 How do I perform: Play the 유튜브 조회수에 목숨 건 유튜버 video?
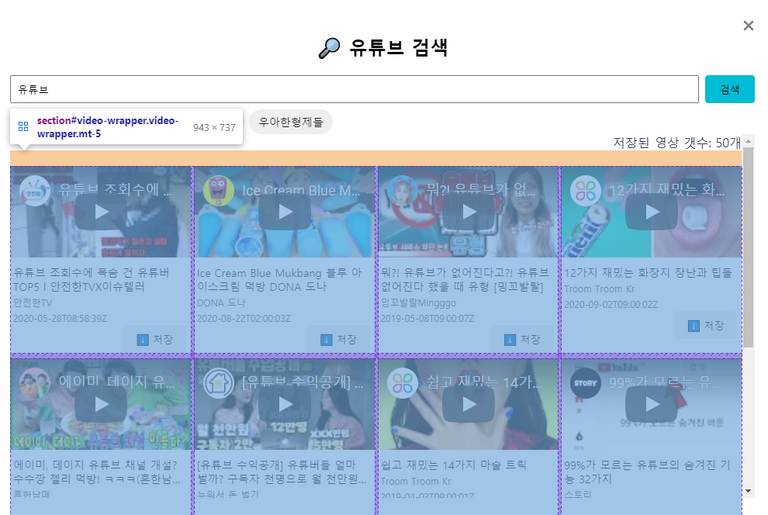(101, 212)
